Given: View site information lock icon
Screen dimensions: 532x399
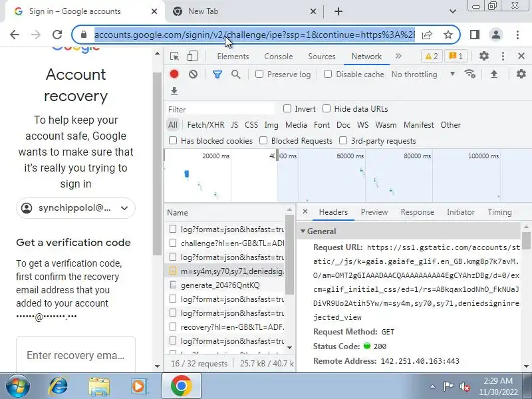Looking at the screenshot, I should pyautogui.click(x=84, y=35).
